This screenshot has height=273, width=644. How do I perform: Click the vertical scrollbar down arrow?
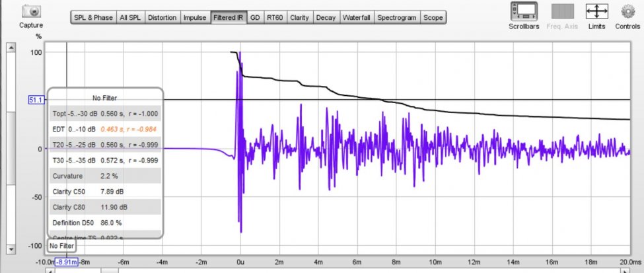[11, 249]
